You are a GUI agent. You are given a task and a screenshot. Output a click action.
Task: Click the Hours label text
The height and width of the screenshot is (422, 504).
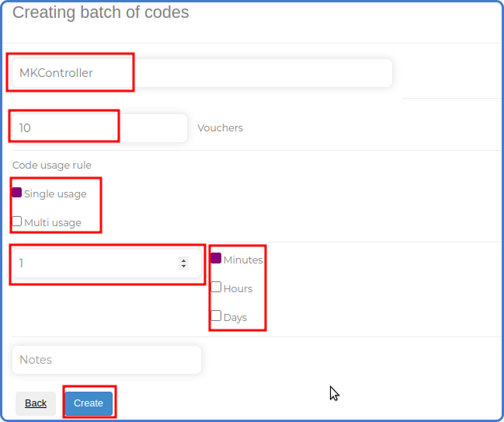(238, 289)
